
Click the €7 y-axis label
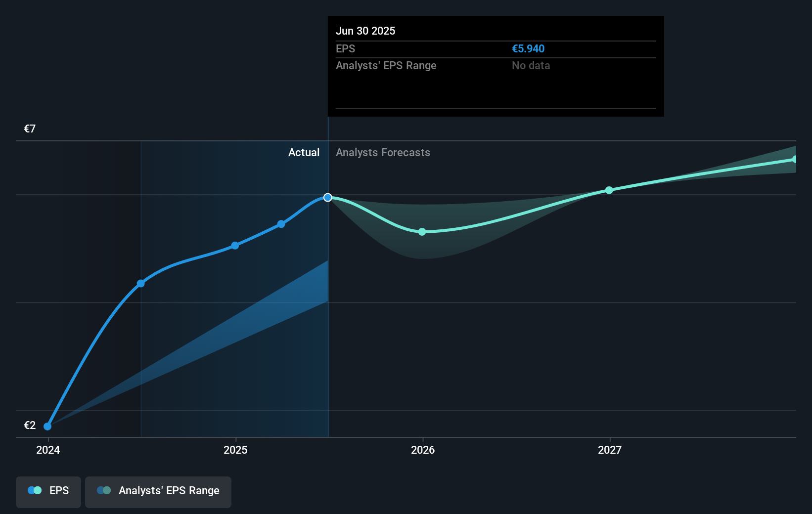(30, 129)
